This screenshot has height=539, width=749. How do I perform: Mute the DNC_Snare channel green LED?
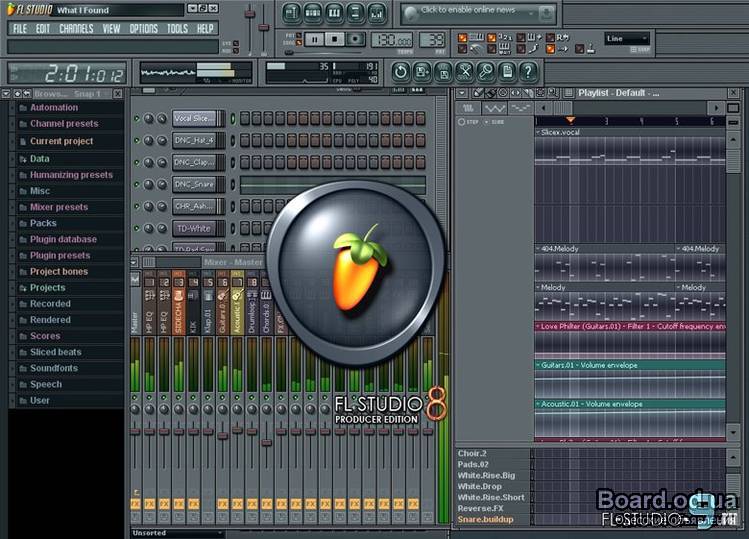[137, 184]
